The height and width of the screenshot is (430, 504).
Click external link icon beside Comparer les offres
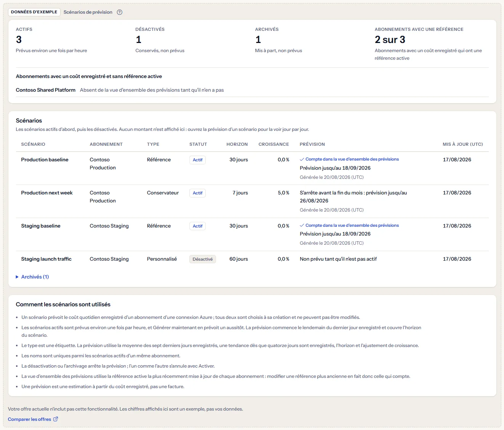[x=56, y=419]
